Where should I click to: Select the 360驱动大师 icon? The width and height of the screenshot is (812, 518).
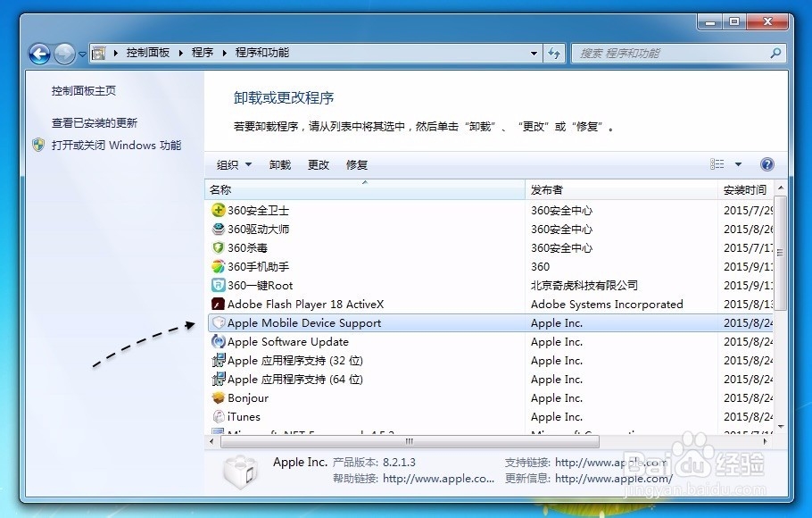(218, 229)
